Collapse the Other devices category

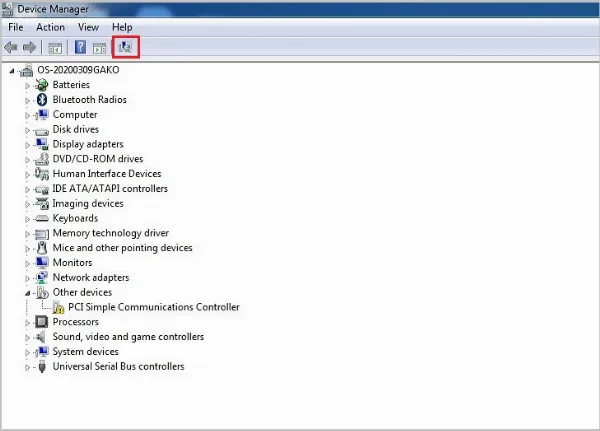click(28, 292)
